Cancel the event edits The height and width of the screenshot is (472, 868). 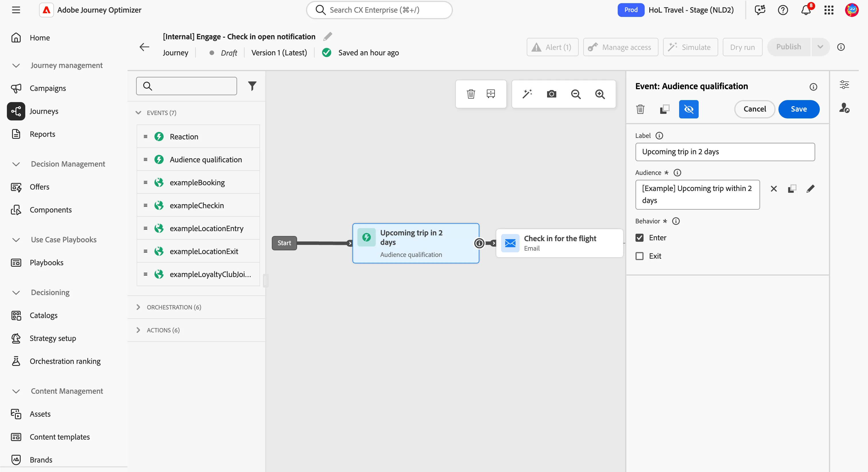(x=754, y=109)
